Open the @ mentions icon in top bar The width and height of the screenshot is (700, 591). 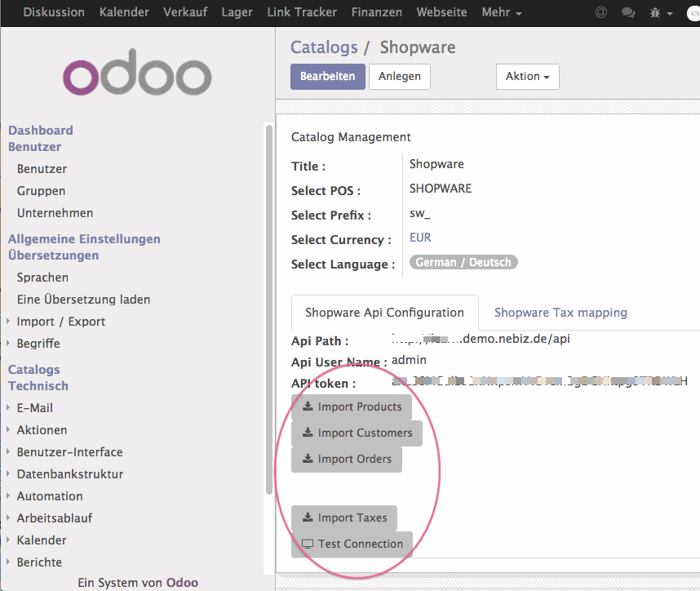(601, 12)
